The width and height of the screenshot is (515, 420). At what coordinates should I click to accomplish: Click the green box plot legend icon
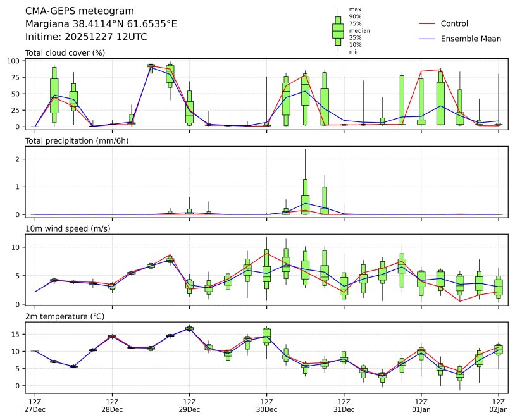338,30
